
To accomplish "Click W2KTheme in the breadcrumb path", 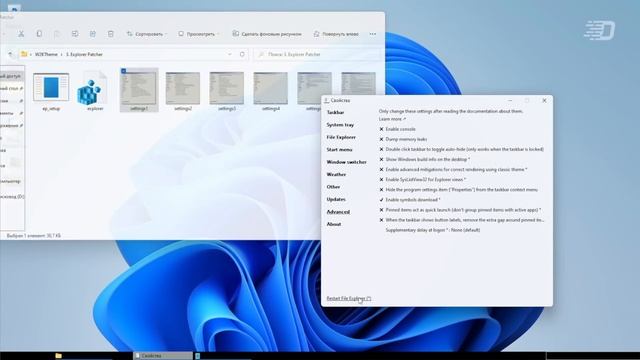I will [46, 54].
